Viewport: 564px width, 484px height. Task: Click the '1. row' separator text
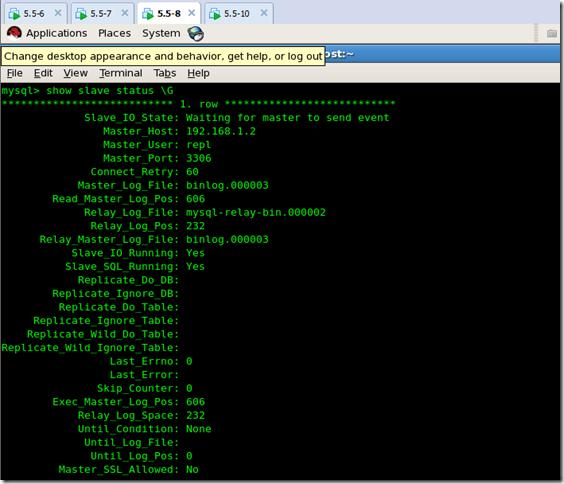[x=199, y=104]
